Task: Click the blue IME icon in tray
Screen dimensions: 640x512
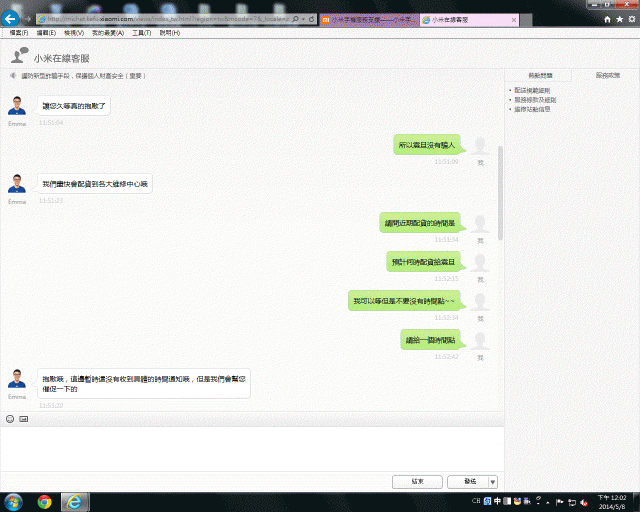Action: (487, 501)
